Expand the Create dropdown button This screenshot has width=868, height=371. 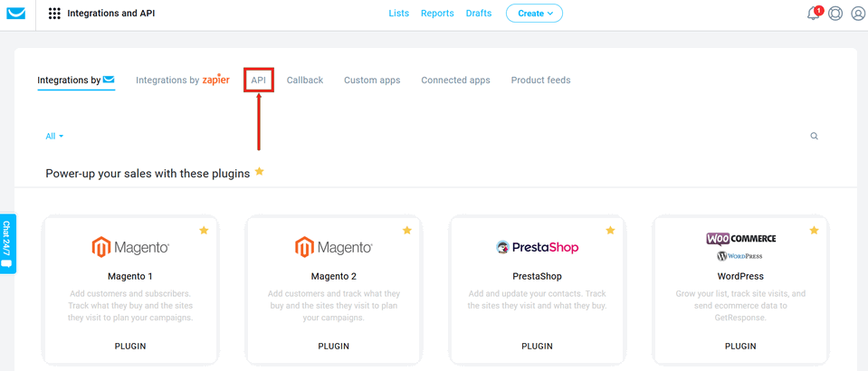(534, 14)
